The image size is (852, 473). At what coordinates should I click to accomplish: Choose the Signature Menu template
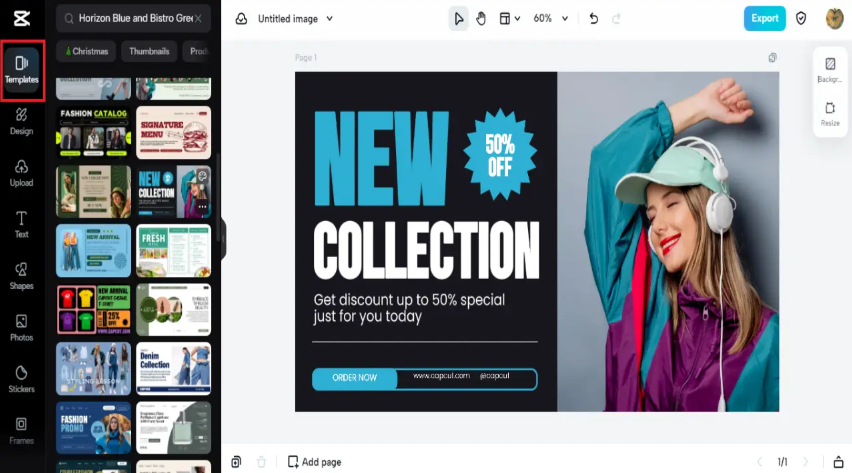click(x=173, y=132)
